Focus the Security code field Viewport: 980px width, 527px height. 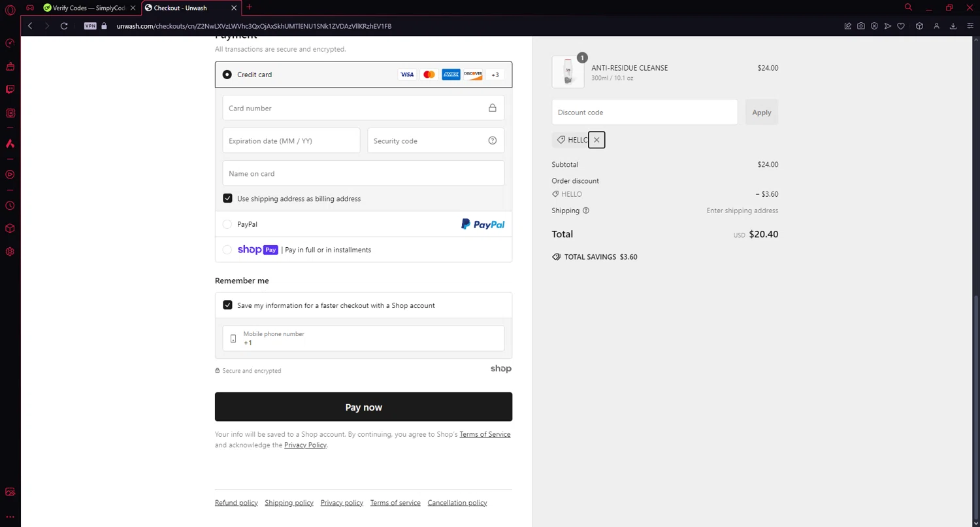click(436, 141)
